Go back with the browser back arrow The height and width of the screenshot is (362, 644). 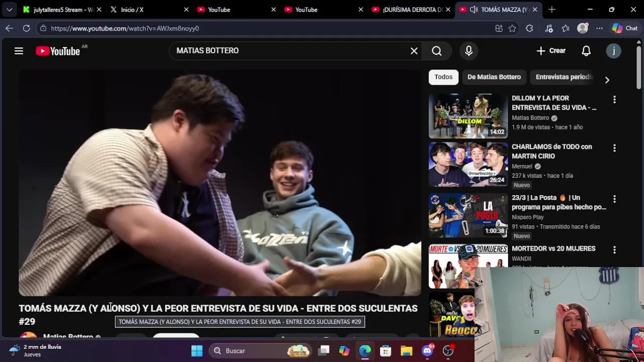pyautogui.click(x=9, y=28)
